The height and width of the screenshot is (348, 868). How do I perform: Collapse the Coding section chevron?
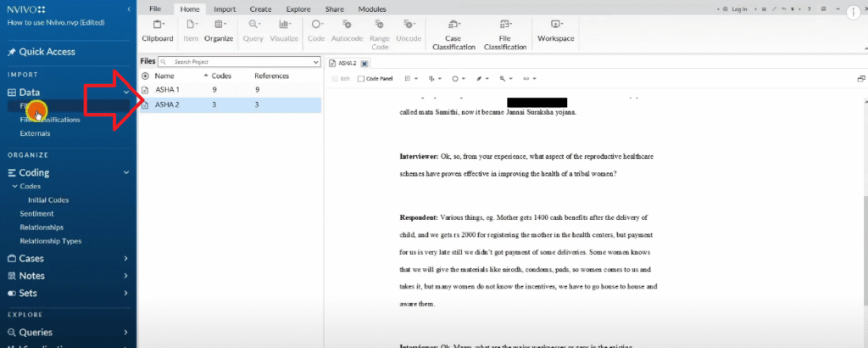(x=126, y=172)
